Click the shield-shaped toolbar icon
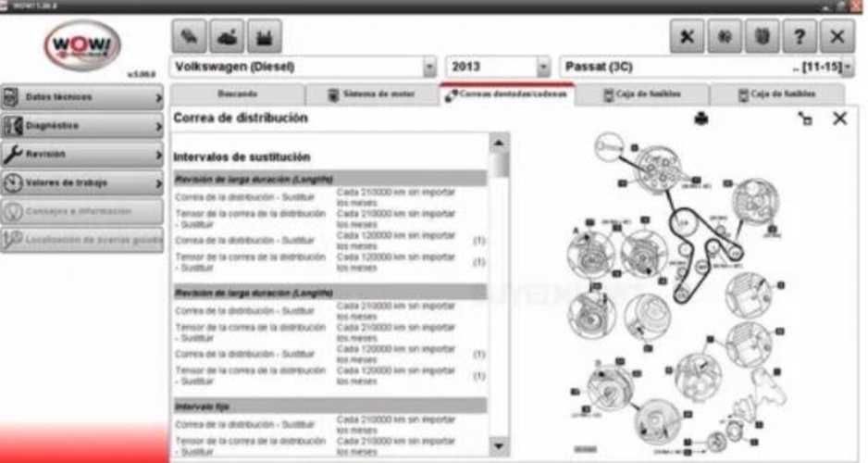 click(763, 36)
